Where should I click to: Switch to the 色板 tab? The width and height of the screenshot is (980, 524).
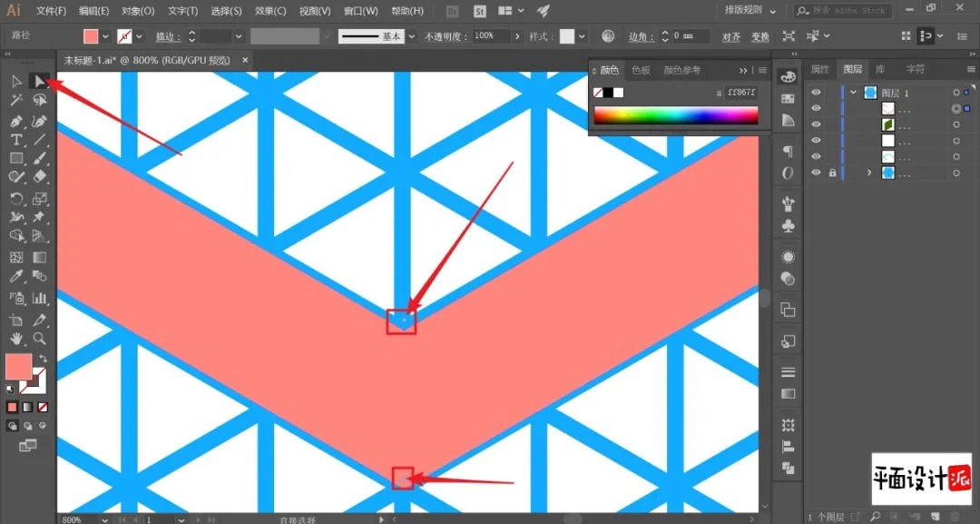(641, 70)
